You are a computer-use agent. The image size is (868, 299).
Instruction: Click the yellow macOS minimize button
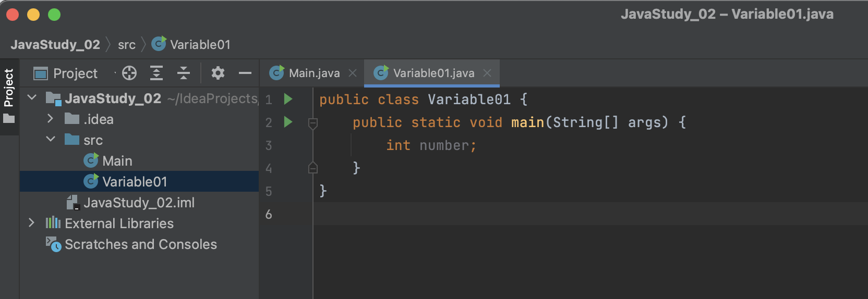tap(33, 15)
